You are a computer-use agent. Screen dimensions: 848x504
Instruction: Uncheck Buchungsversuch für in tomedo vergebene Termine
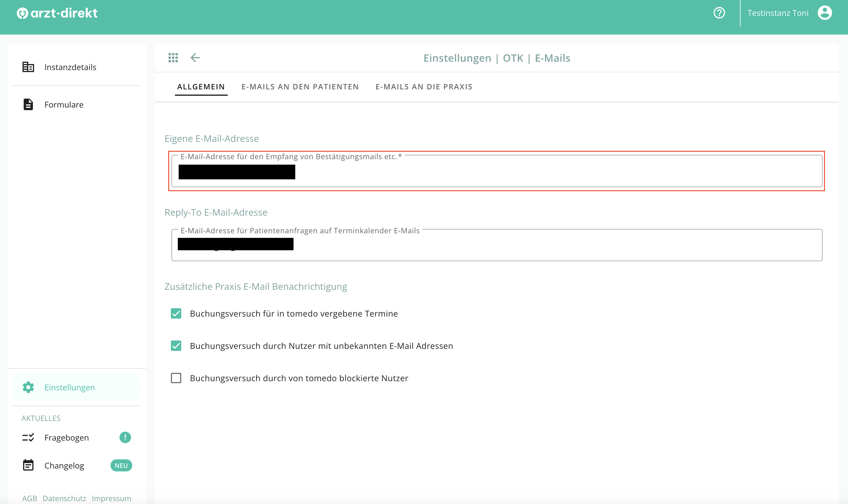pyautogui.click(x=176, y=313)
